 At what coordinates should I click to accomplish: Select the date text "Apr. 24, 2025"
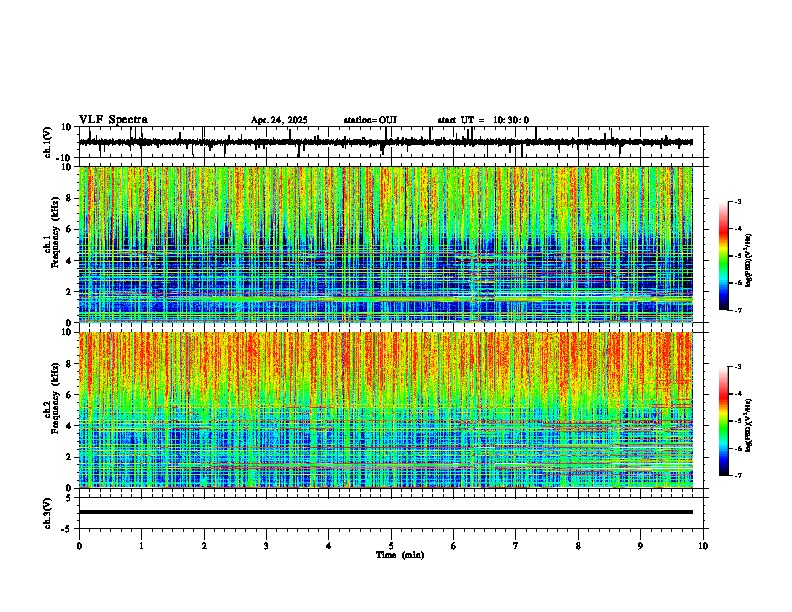pos(279,120)
